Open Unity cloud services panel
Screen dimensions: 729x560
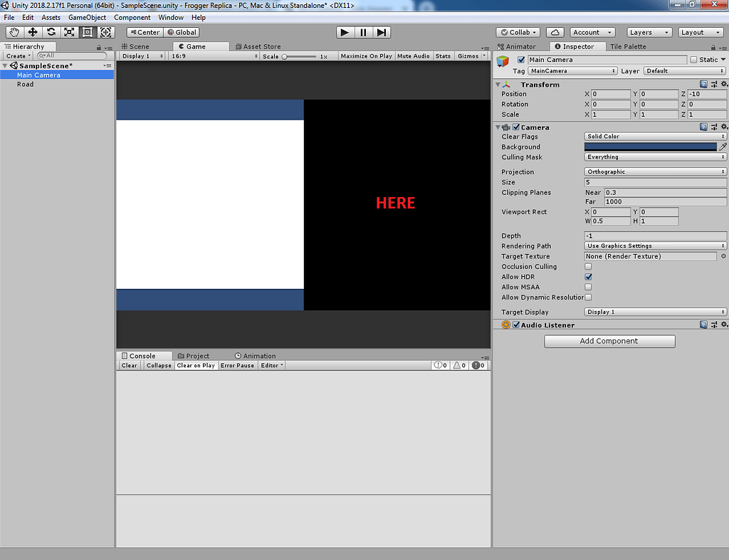point(555,32)
